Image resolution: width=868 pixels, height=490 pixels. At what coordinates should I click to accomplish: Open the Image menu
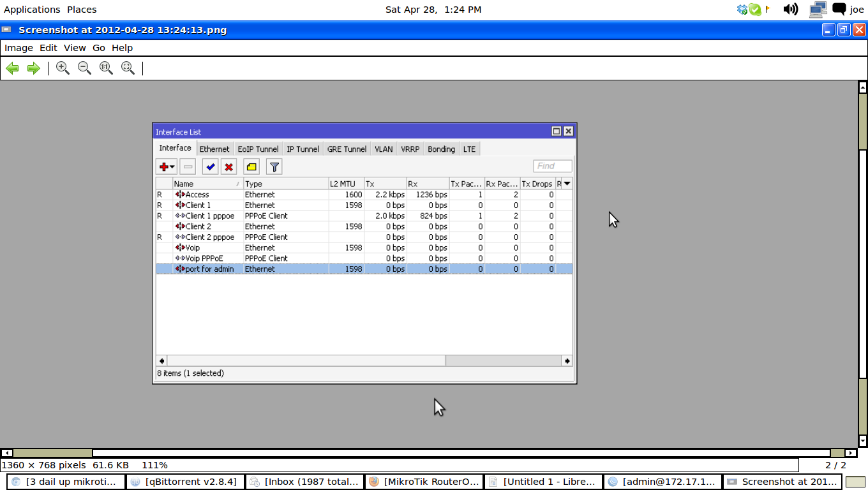point(19,48)
